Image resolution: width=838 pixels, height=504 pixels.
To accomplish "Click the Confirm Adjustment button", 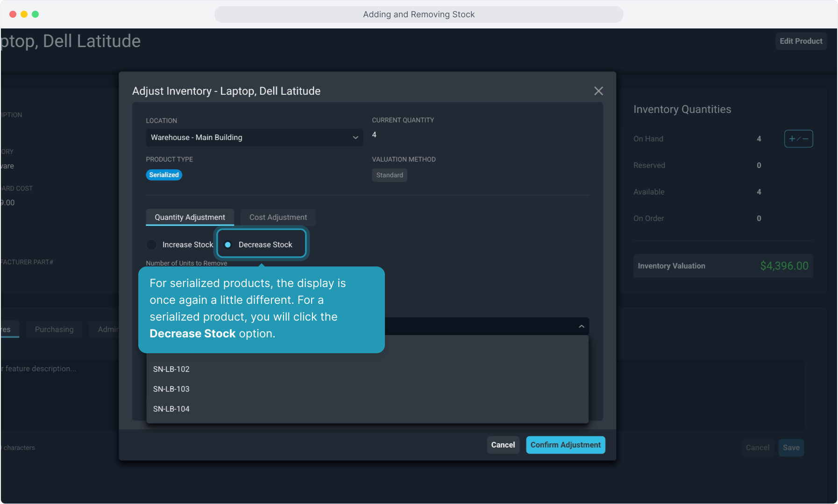I will coord(565,445).
